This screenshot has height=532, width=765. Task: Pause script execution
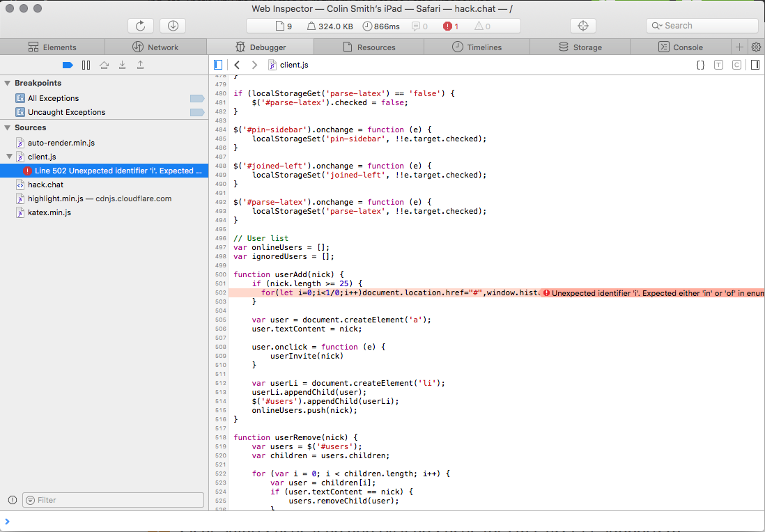(86, 65)
